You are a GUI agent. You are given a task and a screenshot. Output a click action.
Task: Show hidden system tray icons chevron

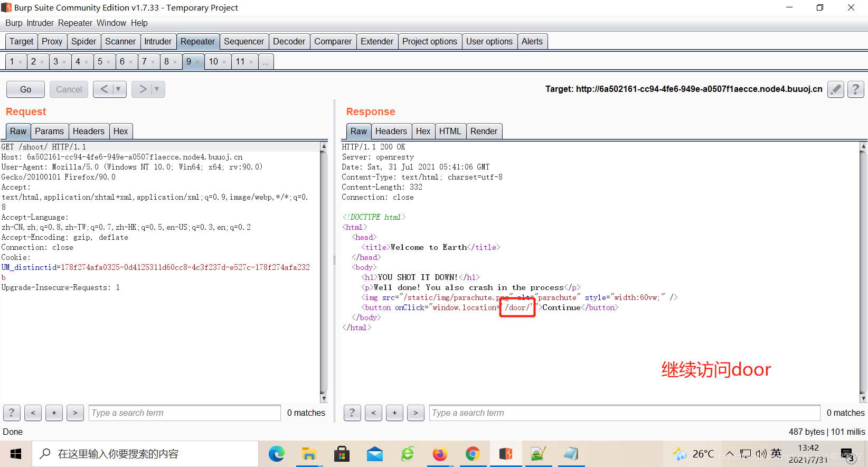coord(729,454)
